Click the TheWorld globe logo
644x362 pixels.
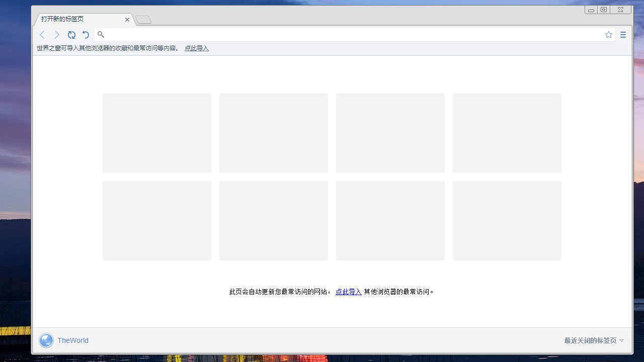[x=46, y=340]
